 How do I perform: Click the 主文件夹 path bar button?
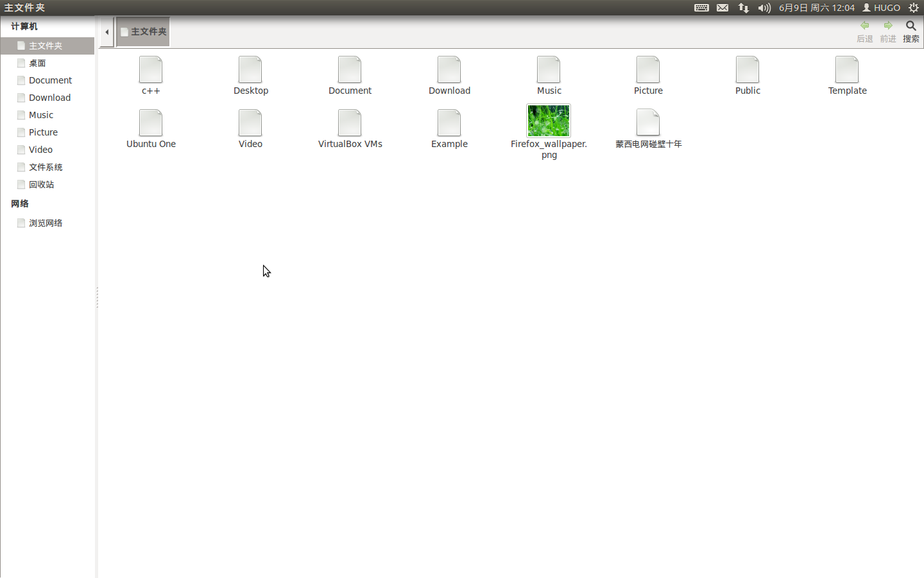coord(143,31)
